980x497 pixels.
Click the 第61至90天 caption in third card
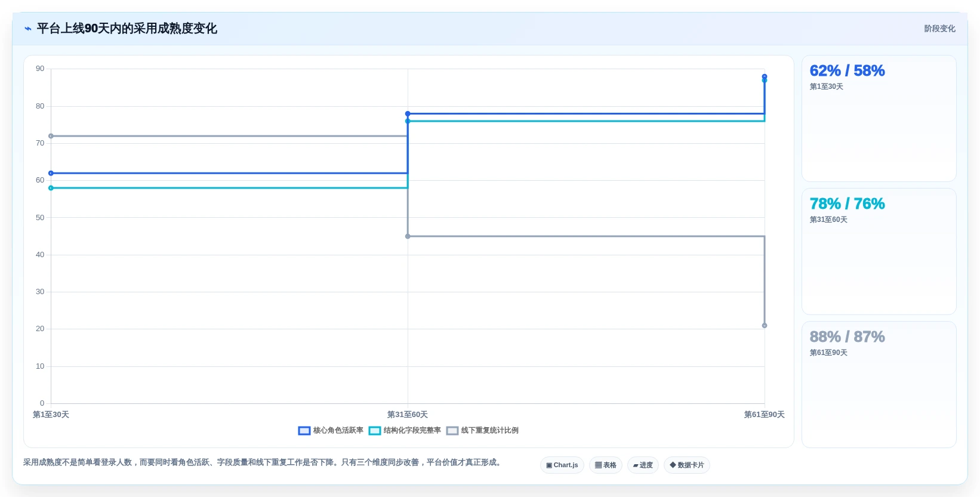point(828,353)
